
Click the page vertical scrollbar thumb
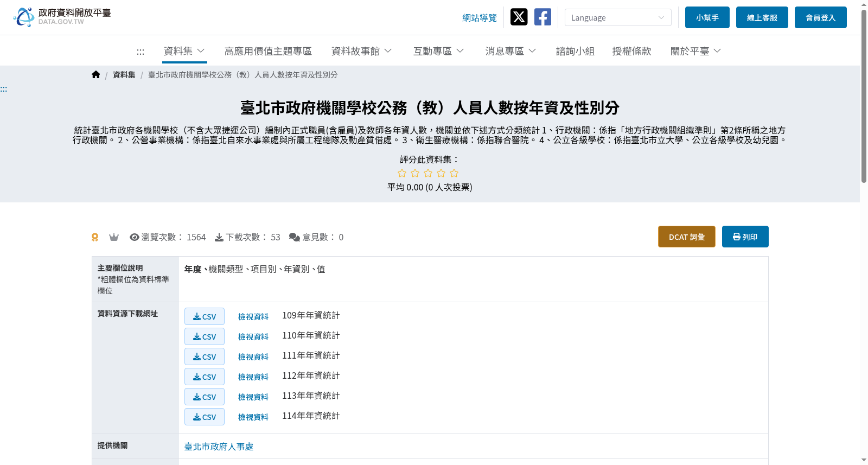(x=864, y=95)
